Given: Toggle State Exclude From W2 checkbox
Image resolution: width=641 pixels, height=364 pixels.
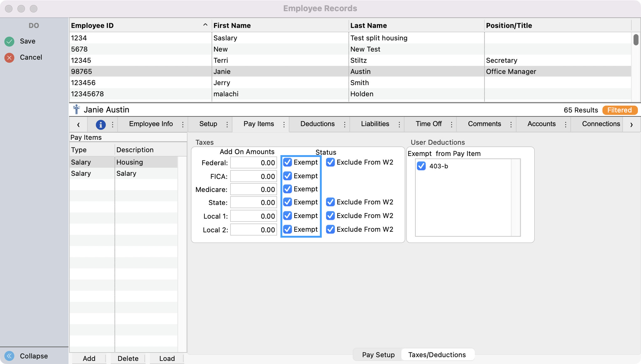Looking at the screenshot, I should [330, 202].
